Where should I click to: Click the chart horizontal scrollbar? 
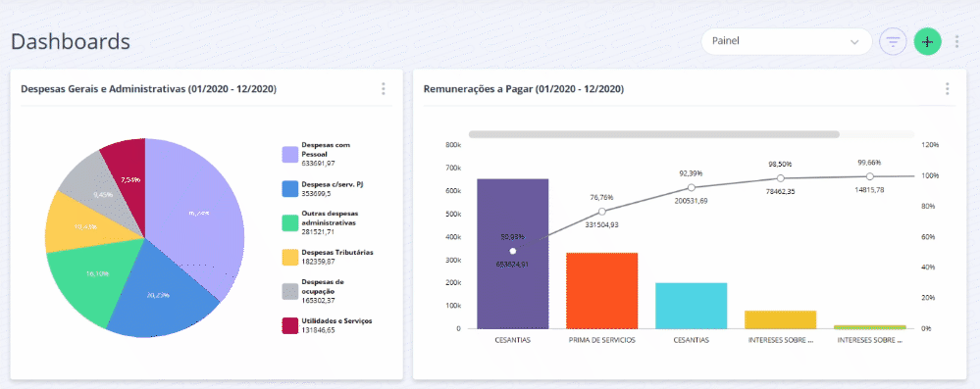point(653,134)
